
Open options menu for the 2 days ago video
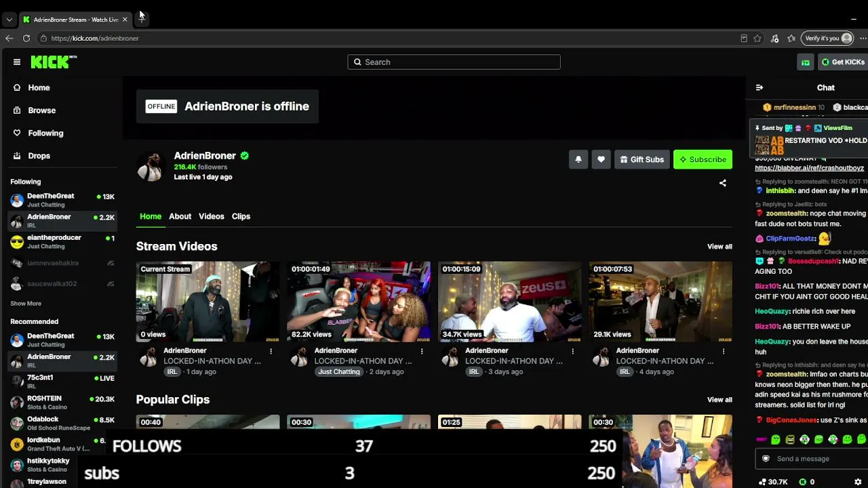click(422, 351)
